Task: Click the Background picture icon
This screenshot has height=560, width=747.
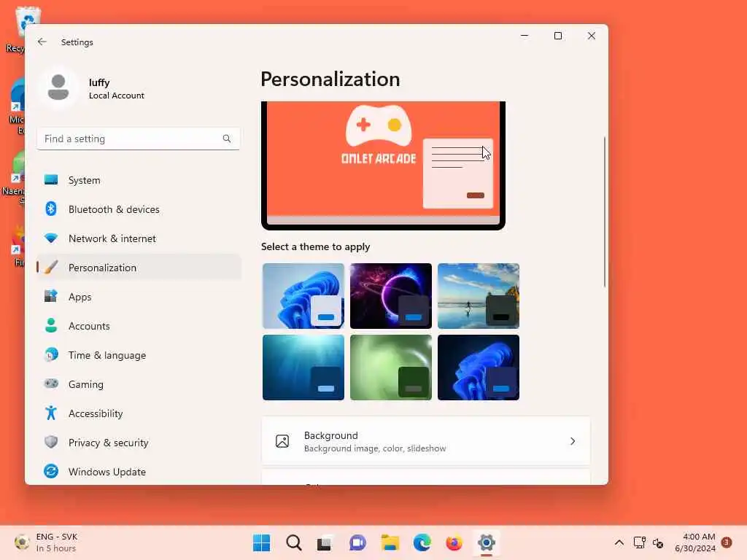Action: 282,441
